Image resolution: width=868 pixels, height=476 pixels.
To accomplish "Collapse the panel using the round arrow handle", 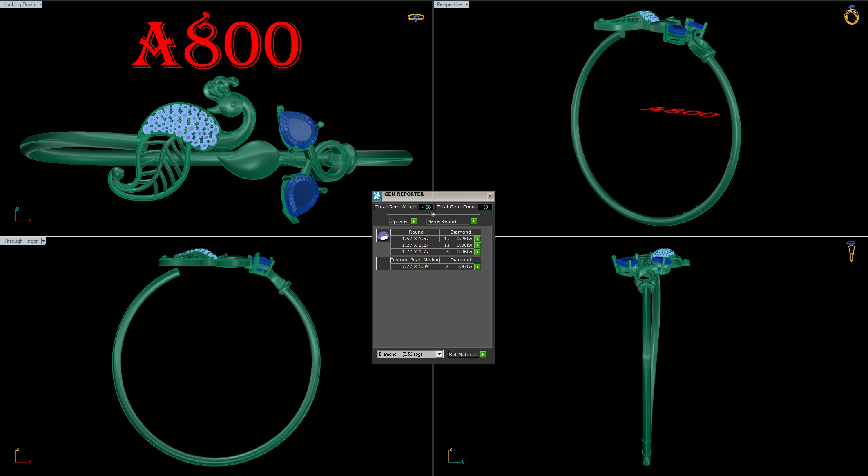I will (x=433, y=214).
